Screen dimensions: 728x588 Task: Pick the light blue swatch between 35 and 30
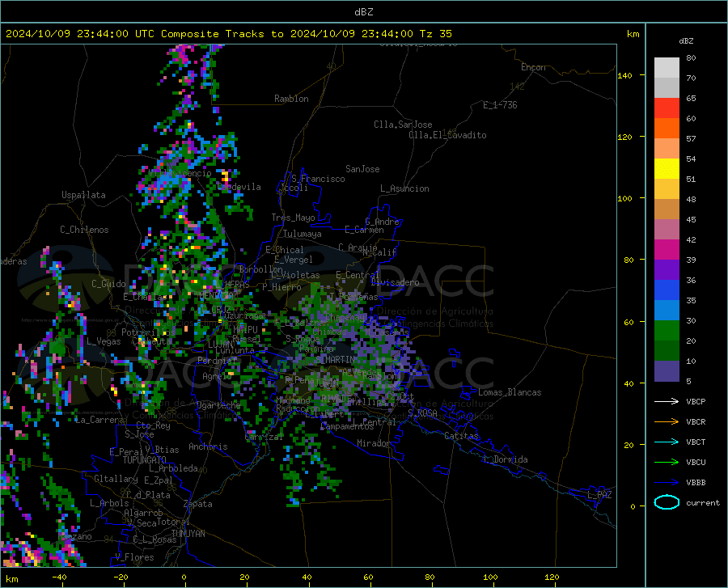click(x=667, y=311)
